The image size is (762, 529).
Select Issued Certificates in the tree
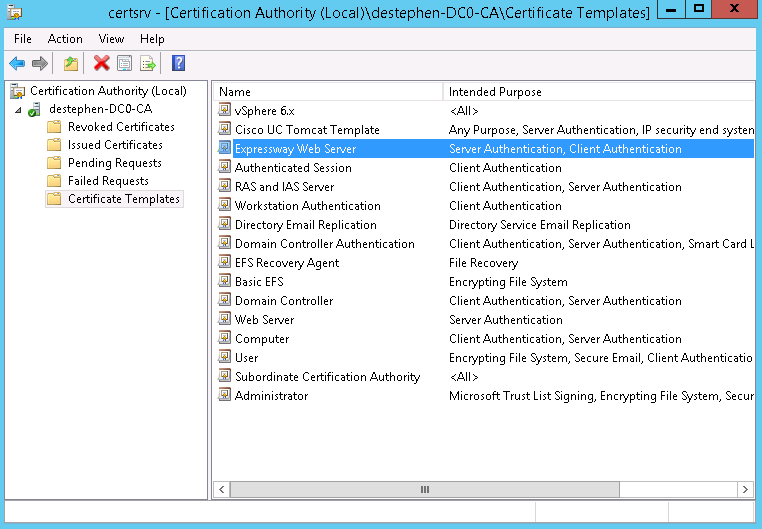pos(115,145)
